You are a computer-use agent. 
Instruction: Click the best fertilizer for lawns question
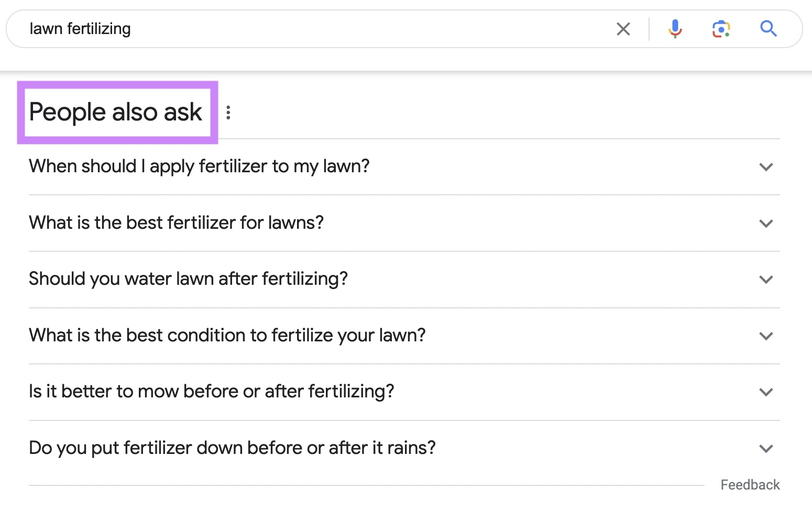tap(176, 223)
